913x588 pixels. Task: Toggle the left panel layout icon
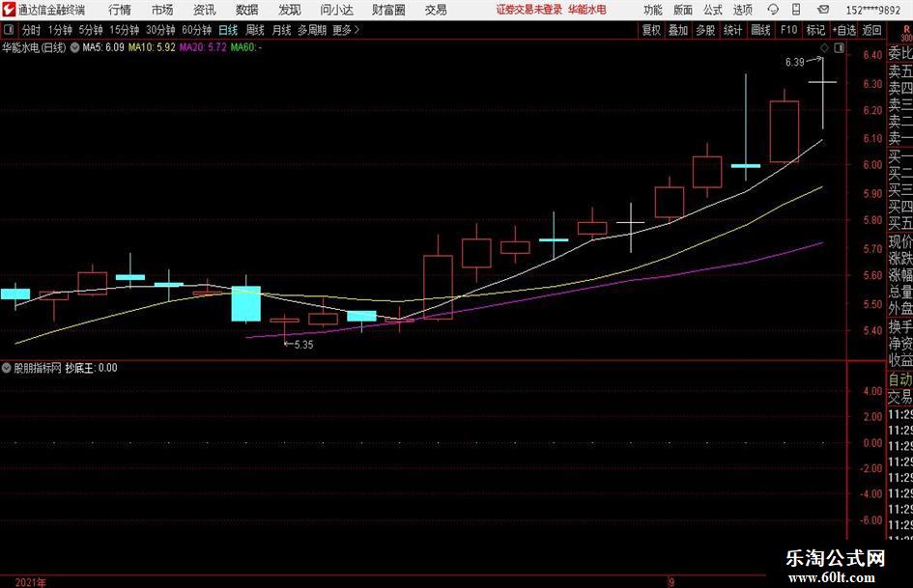[x=9, y=30]
